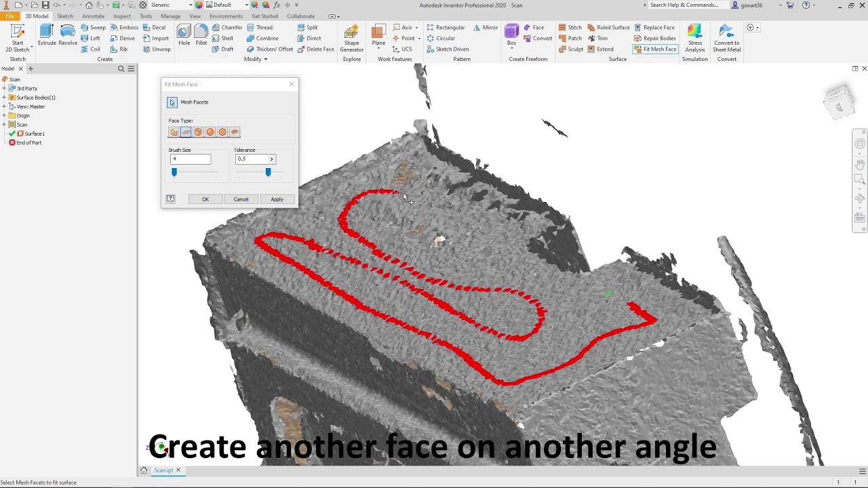Viewport: 868px width, 488px height.
Task: Expand the View: Master node
Action: (x=4, y=106)
